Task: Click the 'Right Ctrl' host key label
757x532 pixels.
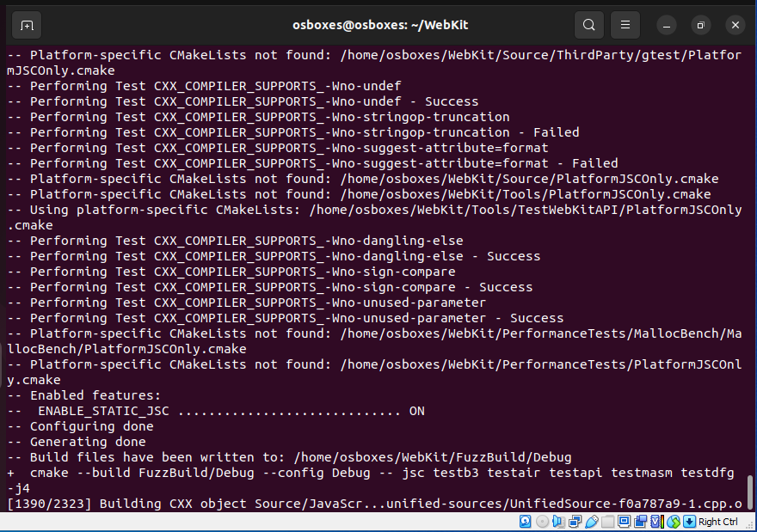Action: pos(718,522)
